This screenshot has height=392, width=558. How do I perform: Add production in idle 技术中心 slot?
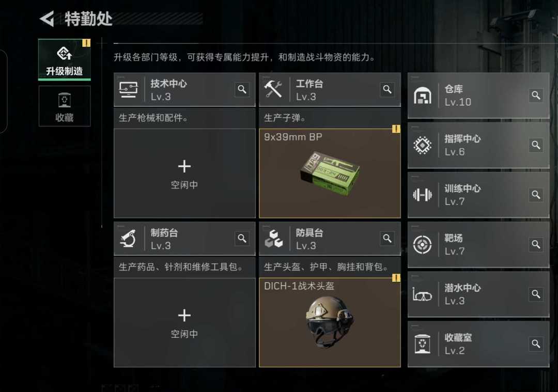tap(184, 173)
